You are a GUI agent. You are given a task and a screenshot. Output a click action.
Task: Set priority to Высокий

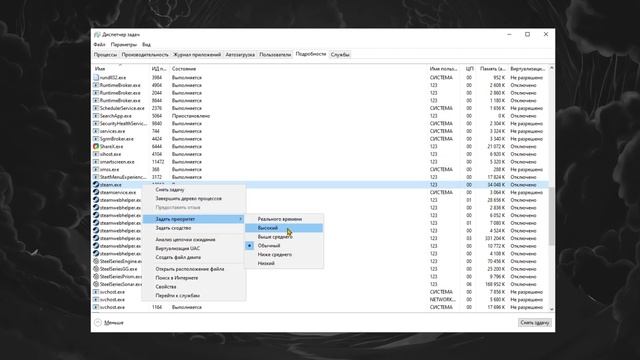(284, 228)
